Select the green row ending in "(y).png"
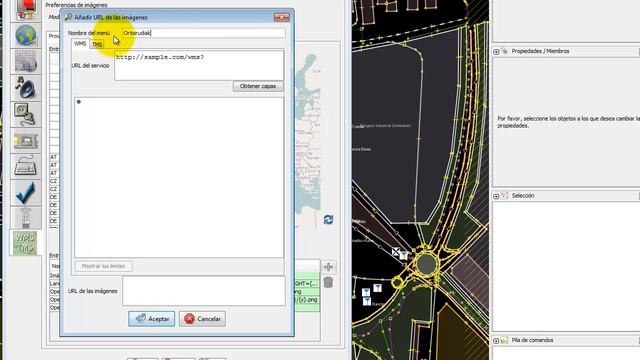The height and width of the screenshot is (360, 640). click(307, 300)
